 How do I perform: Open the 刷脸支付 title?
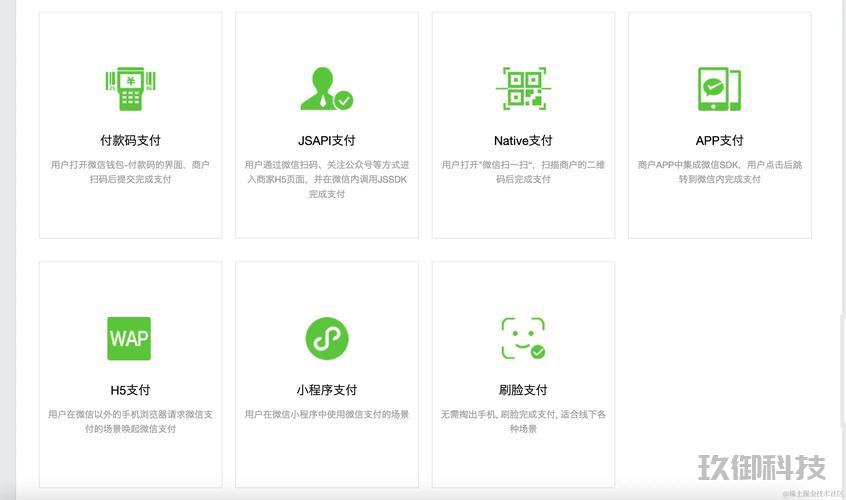click(x=523, y=390)
